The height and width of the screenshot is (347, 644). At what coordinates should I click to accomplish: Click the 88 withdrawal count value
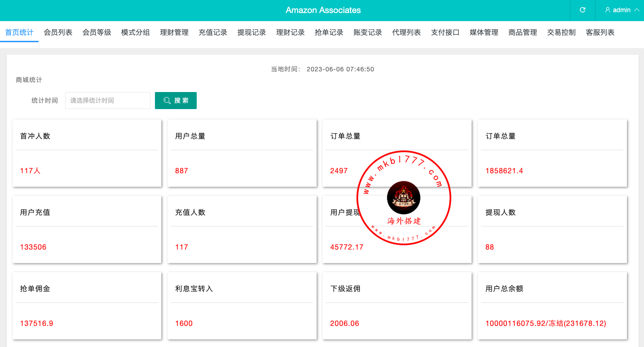[x=490, y=247]
